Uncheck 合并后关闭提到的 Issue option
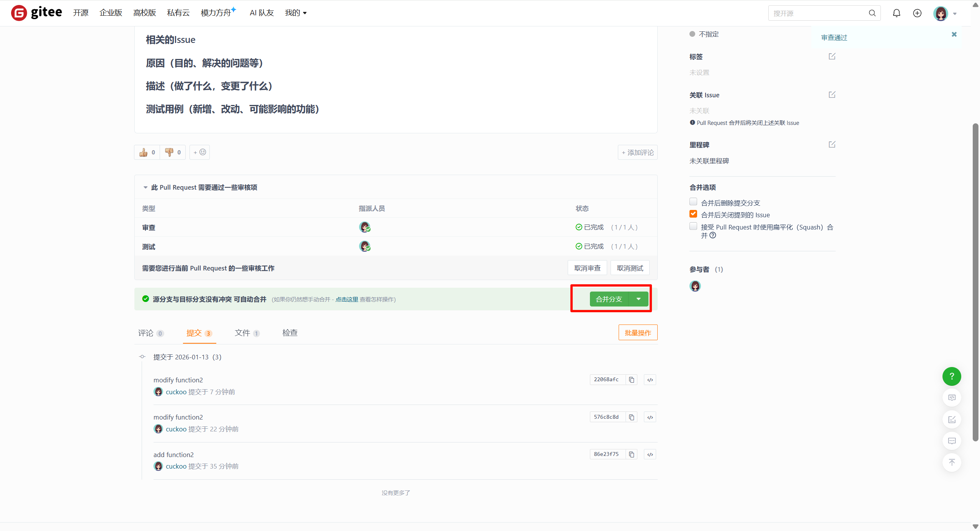Image resolution: width=980 pixels, height=531 pixels. click(x=693, y=214)
